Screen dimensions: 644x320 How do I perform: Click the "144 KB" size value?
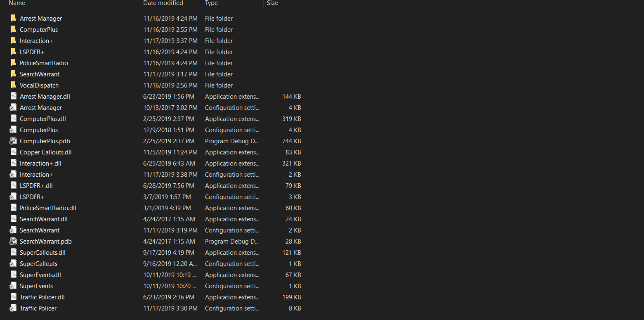coord(292,96)
